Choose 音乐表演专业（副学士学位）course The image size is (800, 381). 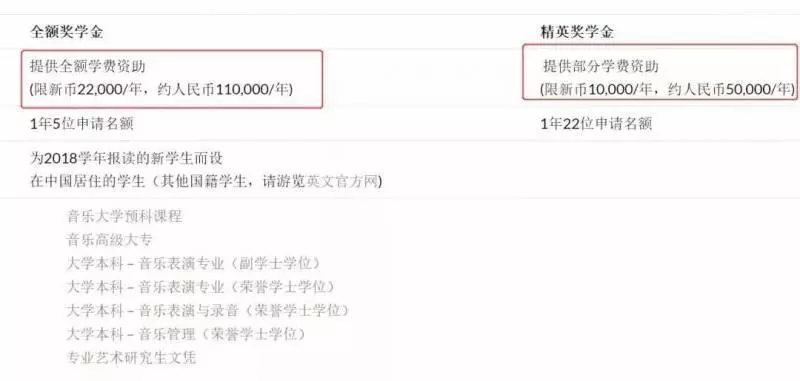[193, 264]
